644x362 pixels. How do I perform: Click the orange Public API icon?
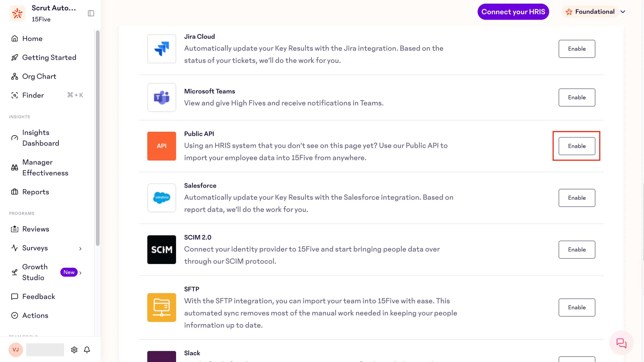[x=162, y=146]
